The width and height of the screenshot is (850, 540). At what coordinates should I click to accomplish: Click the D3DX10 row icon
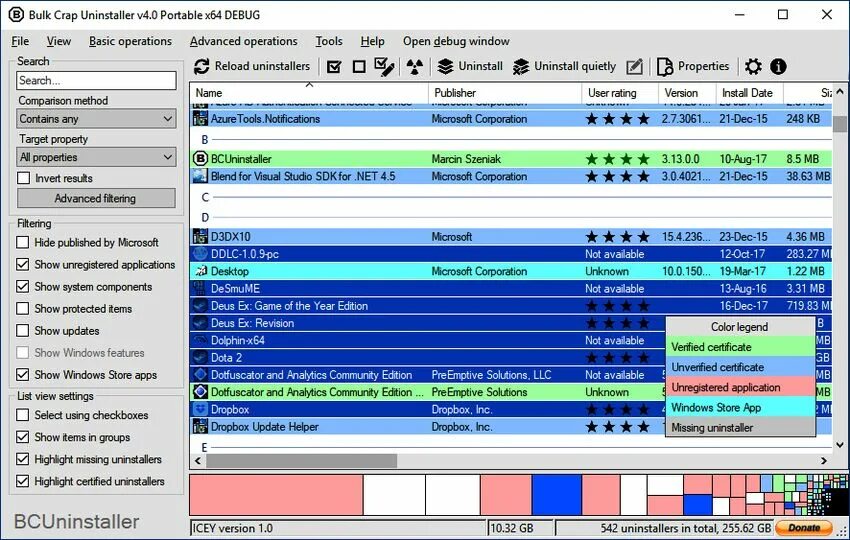coord(201,236)
